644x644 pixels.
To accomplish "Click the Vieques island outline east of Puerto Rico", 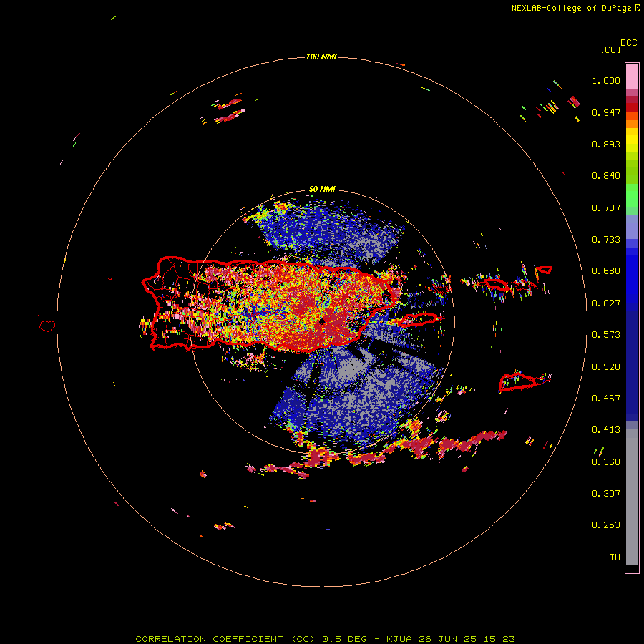I will [418, 319].
